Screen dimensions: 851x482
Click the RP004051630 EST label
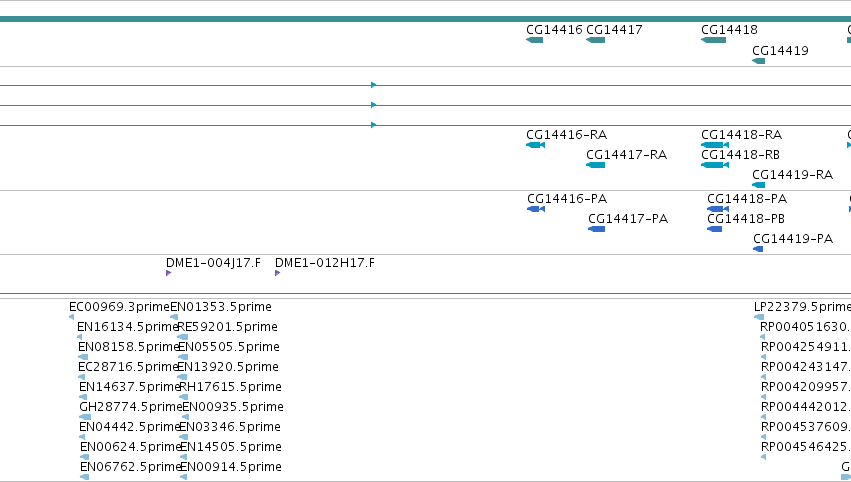[805, 327]
